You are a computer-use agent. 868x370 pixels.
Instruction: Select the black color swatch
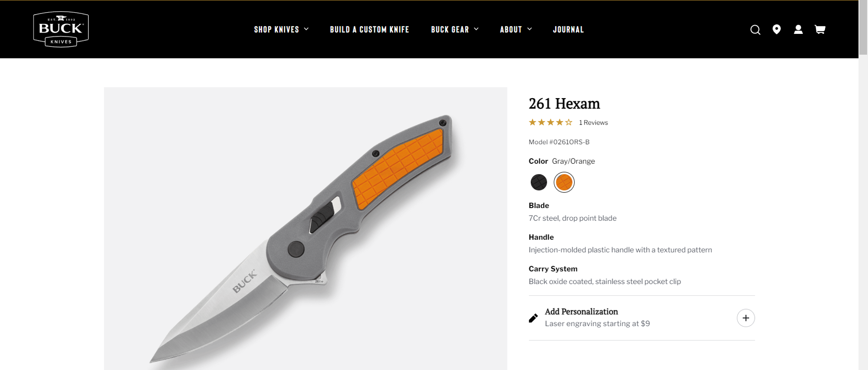[x=539, y=182]
